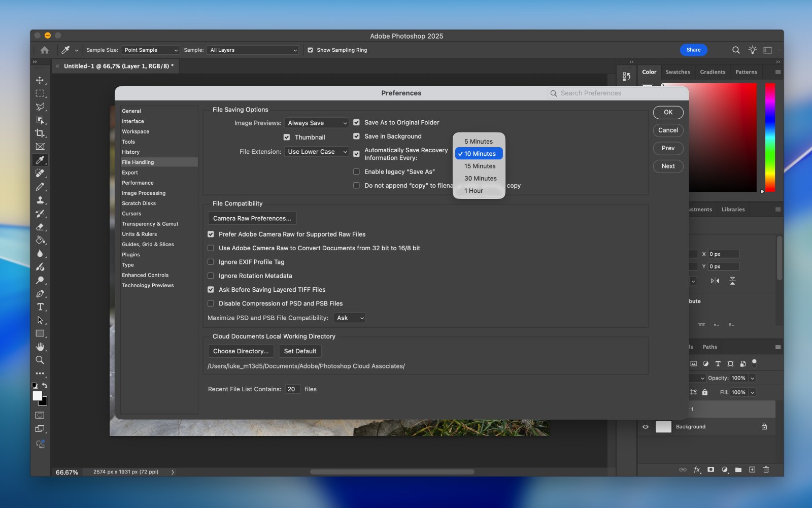Screen dimensions: 812x508
Task: Disable Ask Before Saving Layered TIFF Files
Action: click(211, 289)
